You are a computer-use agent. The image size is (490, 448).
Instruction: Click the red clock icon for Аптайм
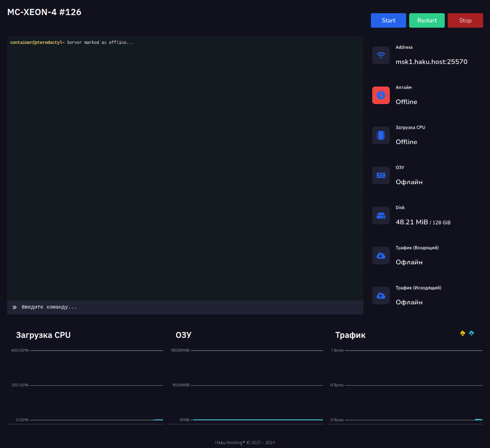coord(381,95)
